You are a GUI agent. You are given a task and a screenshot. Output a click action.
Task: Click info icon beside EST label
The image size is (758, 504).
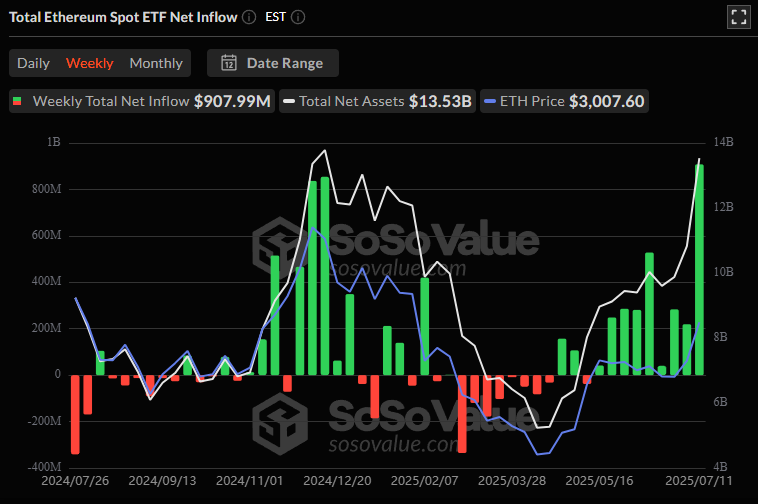[x=298, y=17]
